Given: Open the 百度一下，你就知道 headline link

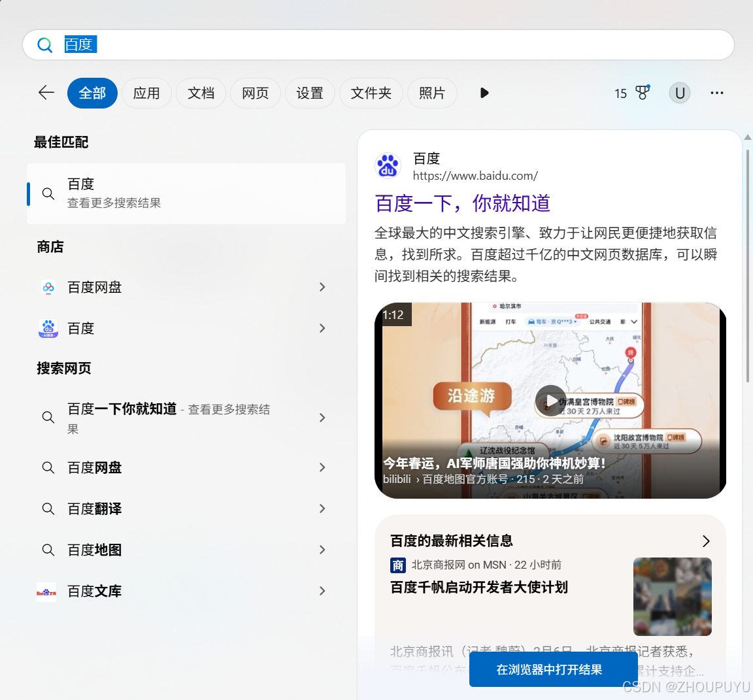Looking at the screenshot, I should (463, 203).
